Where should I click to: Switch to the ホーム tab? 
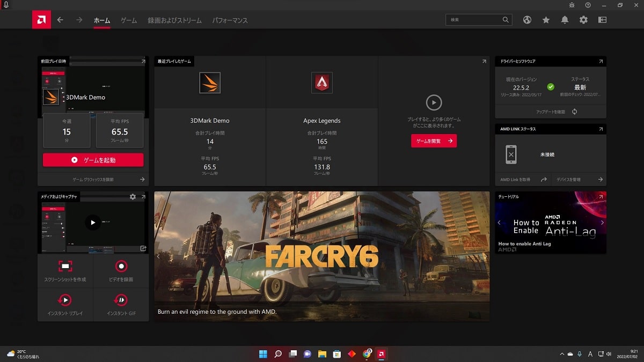[102, 20]
